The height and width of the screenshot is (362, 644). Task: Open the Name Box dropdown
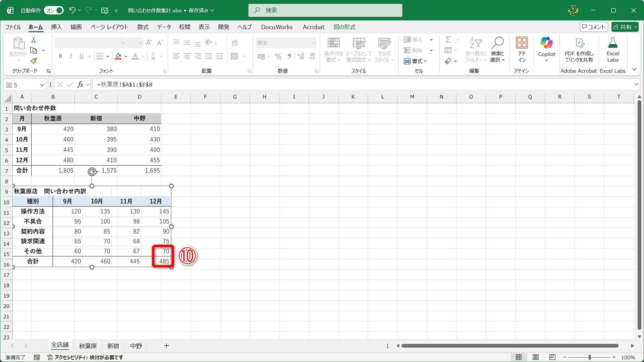[42, 85]
